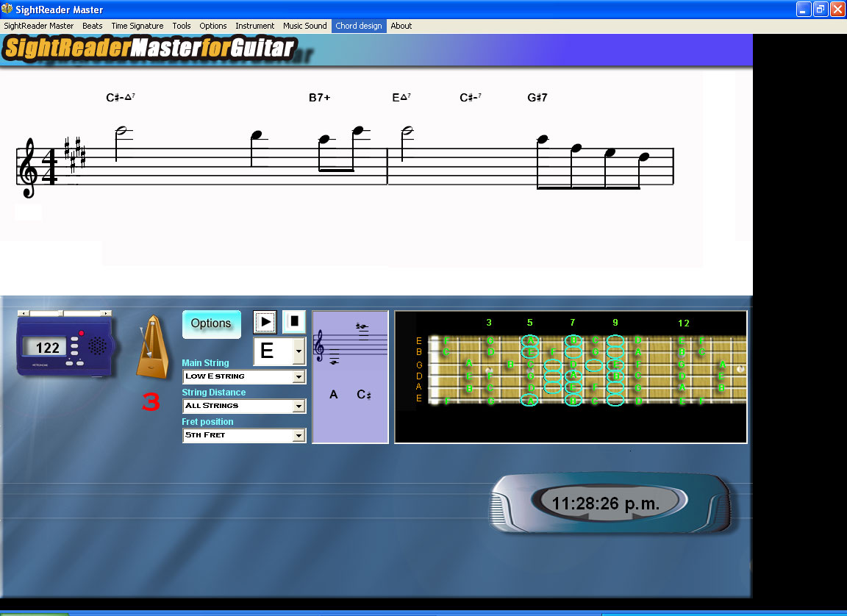Click the note name A in purple panel

tap(333, 395)
